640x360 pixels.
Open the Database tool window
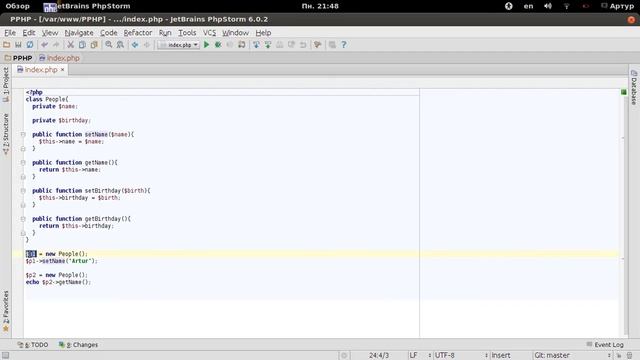pyautogui.click(x=634, y=87)
